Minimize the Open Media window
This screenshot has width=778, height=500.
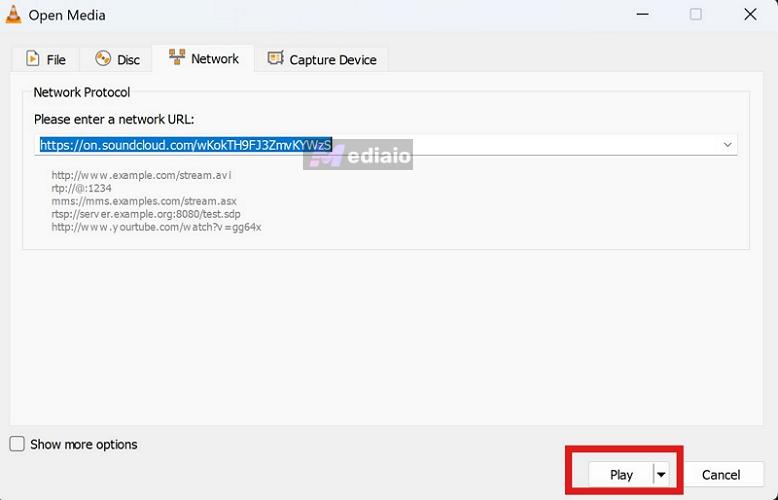pos(643,14)
